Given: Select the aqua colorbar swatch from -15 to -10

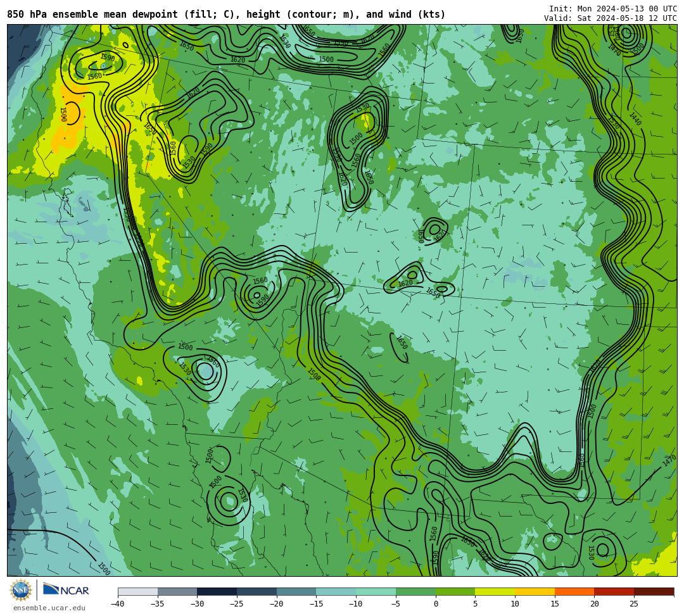Looking at the screenshot, I should pos(336,591).
